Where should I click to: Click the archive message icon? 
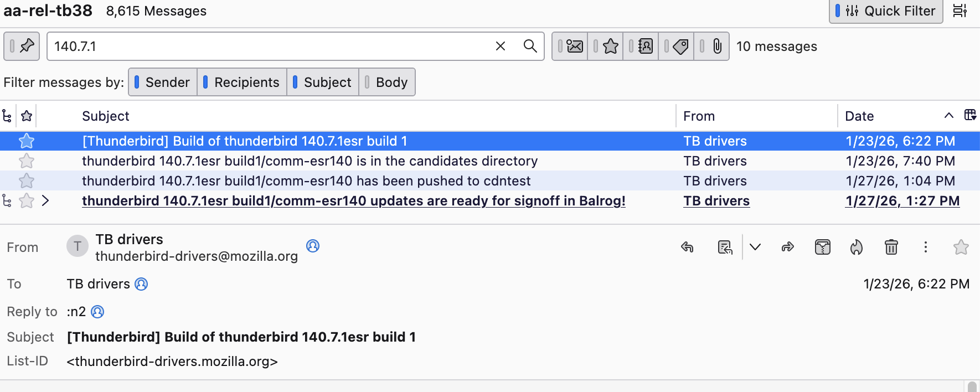(822, 247)
